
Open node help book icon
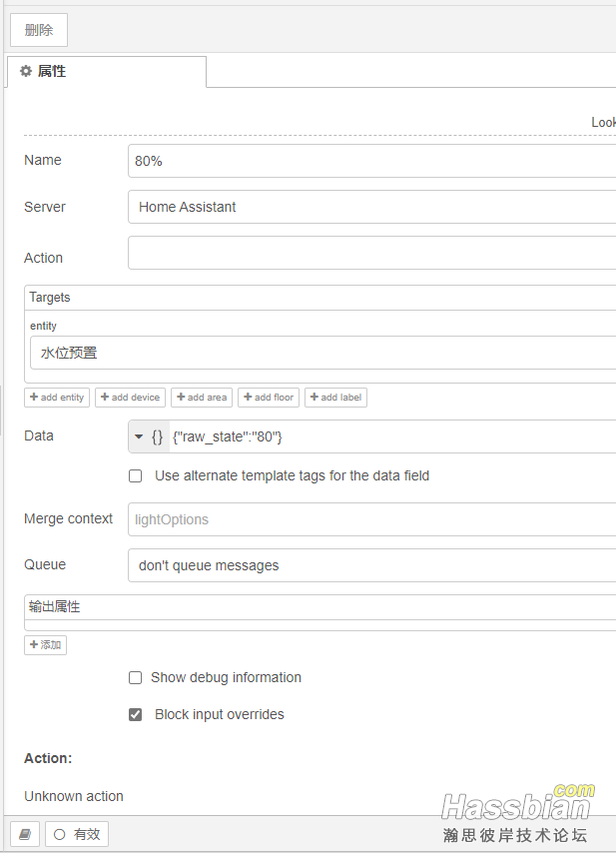pyautogui.click(x=25, y=834)
